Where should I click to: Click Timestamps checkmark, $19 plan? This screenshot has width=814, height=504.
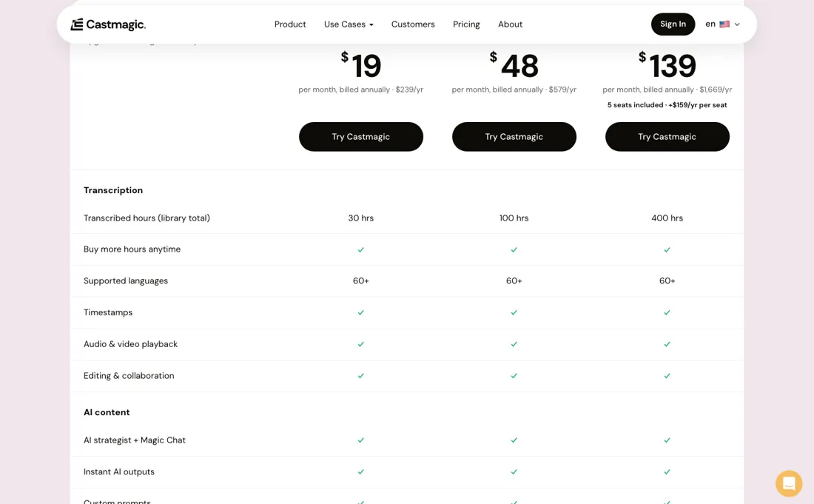pyautogui.click(x=361, y=312)
